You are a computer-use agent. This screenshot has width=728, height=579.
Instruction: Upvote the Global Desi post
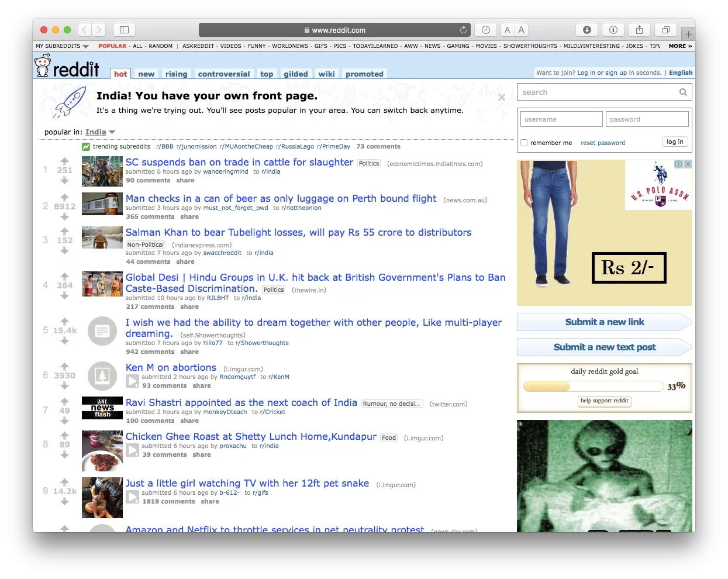tap(65, 276)
